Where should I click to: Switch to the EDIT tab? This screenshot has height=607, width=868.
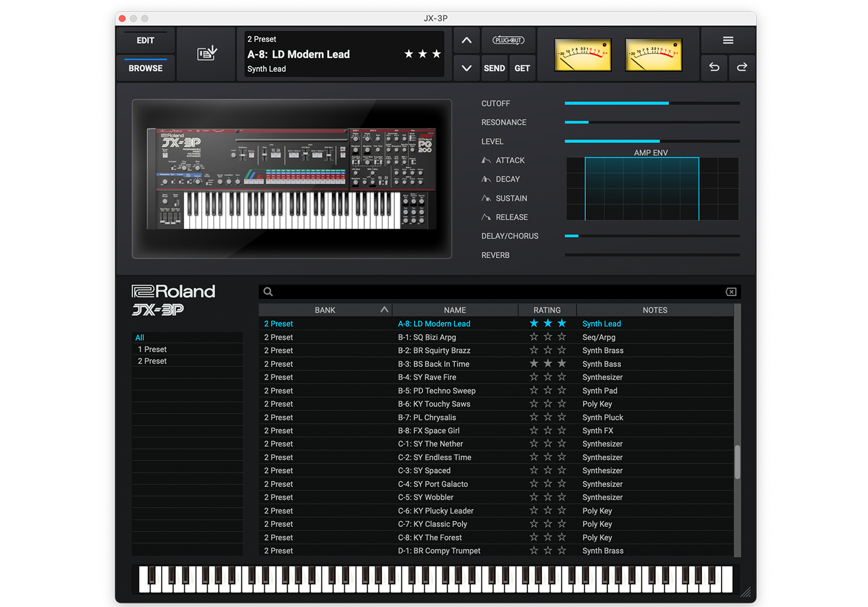[x=145, y=41]
